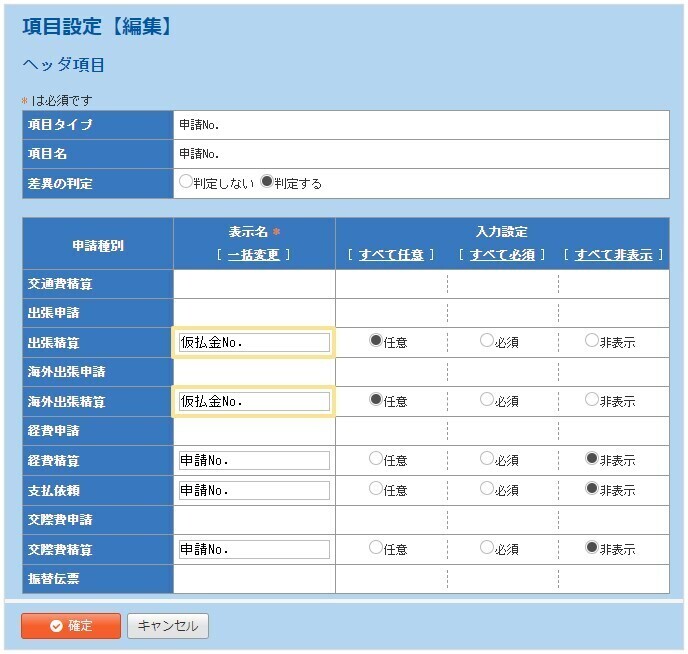Click the 出張精算 display name field
The width and height of the screenshot is (688, 654).
[254, 343]
